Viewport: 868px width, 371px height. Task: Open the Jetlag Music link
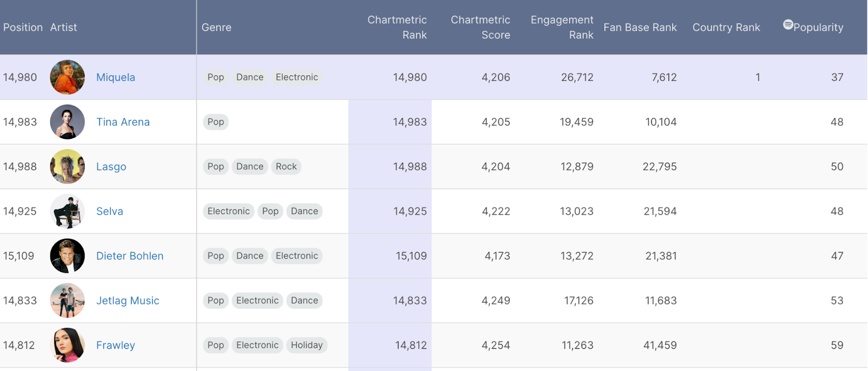coord(127,300)
